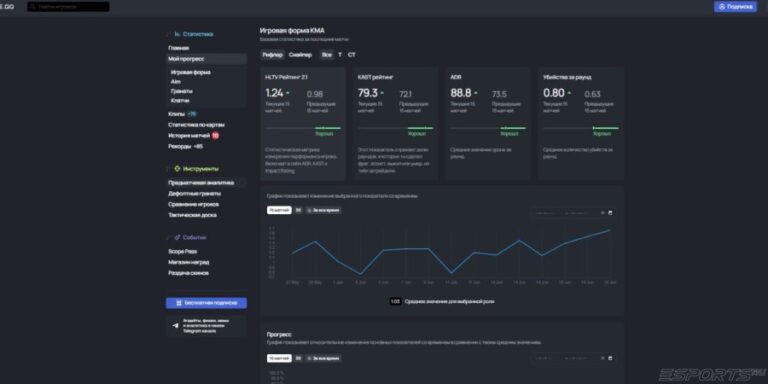Image resolution: width=768 pixels, height=384 pixels.
Task: Open Scope Pass in the sidebar
Action: point(183,251)
